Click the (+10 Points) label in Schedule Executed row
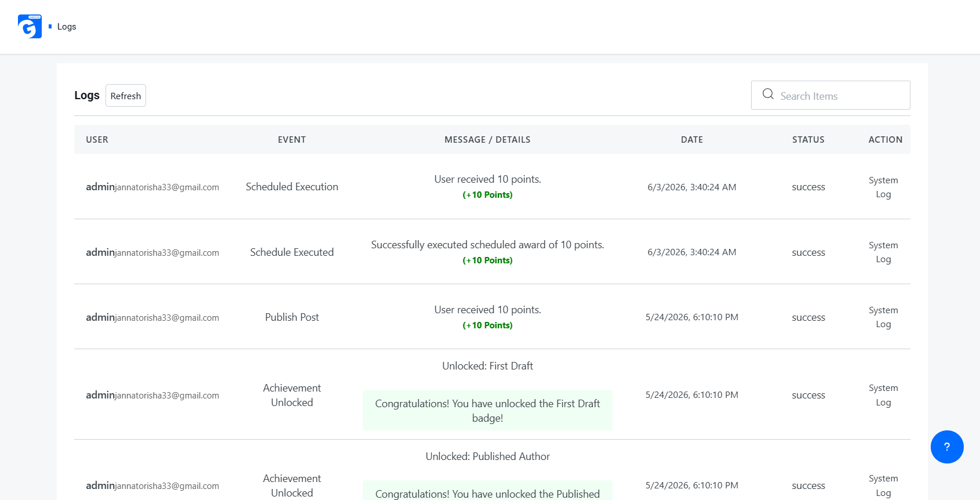Screen dimensions: 980x500 [x=487, y=260]
